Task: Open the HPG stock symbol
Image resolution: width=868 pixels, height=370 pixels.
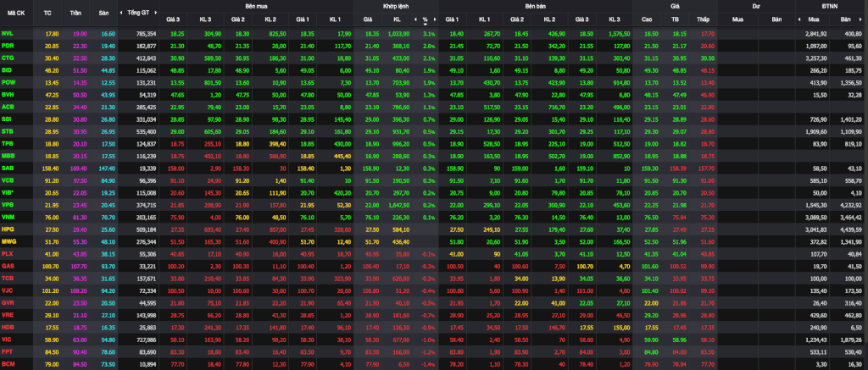Action: tap(8, 229)
